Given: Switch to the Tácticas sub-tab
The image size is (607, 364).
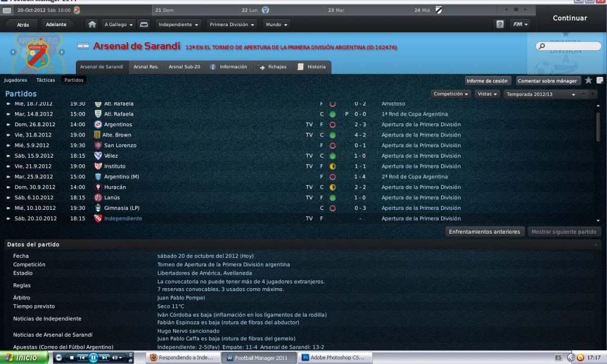Looking at the screenshot, I should coord(46,80).
